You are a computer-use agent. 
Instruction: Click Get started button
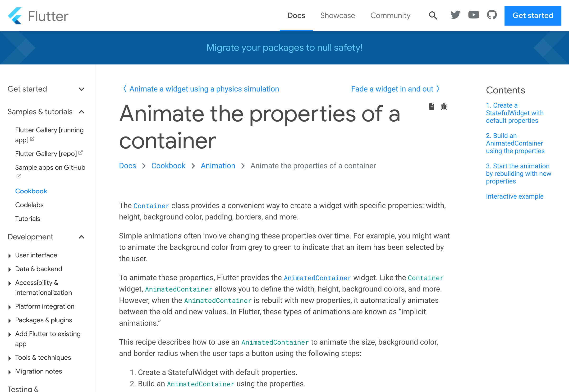click(x=533, y=16)
